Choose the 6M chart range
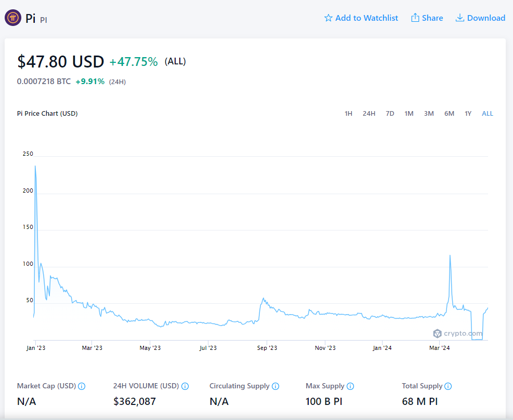Screen dimensions: 513x420 449,113
